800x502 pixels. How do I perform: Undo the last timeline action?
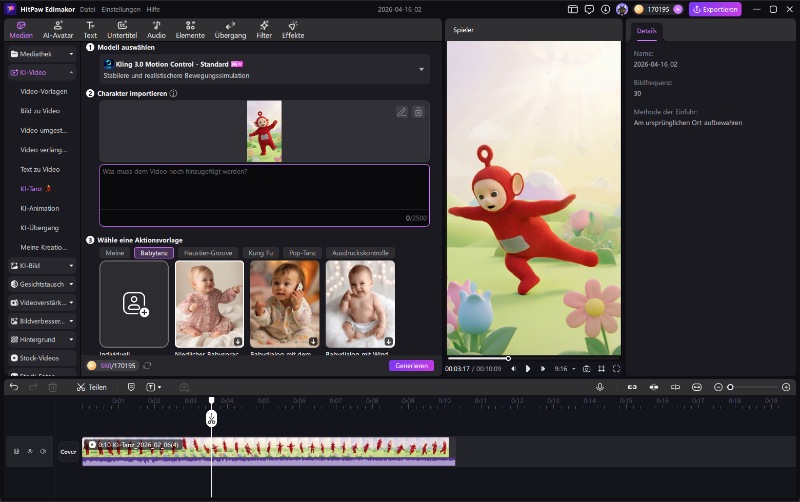(x=14, y=387)
